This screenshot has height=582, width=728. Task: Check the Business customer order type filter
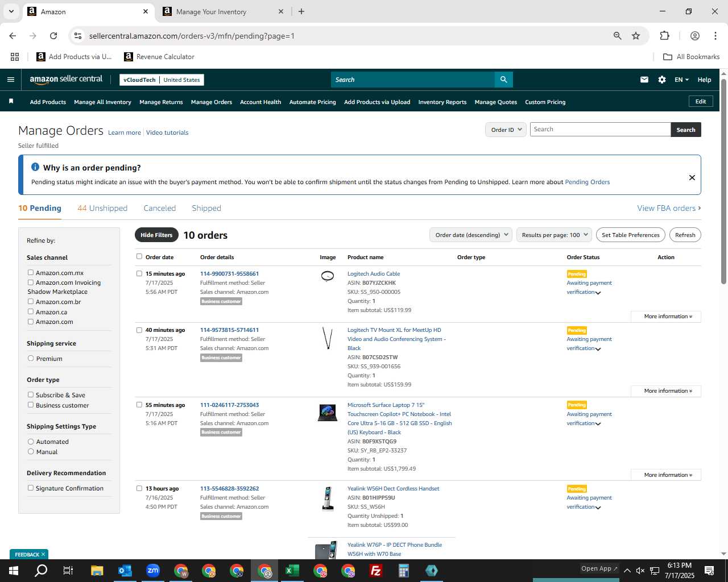(x=31, y=405)
